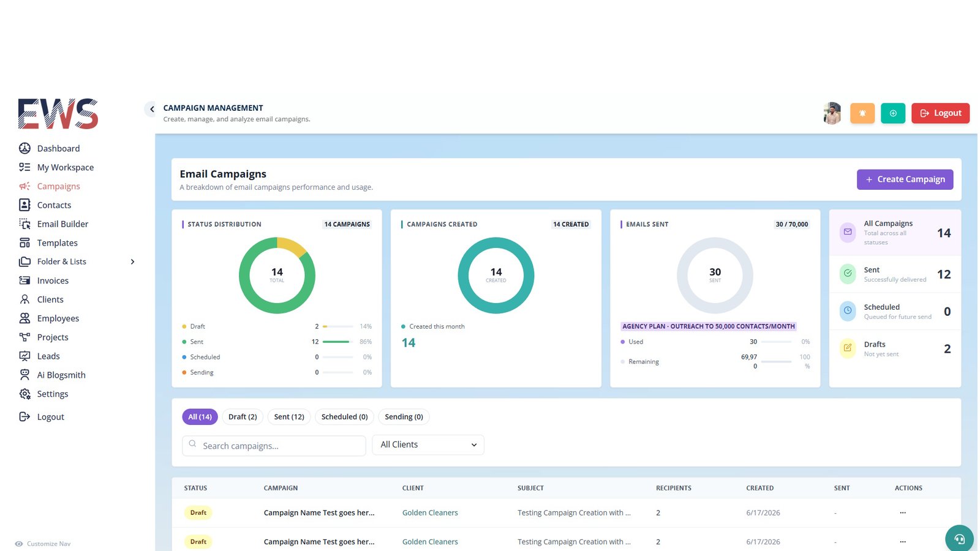980x551 pixels.
Task: Open the Email Builder icon
Action: tap(24, 224)
